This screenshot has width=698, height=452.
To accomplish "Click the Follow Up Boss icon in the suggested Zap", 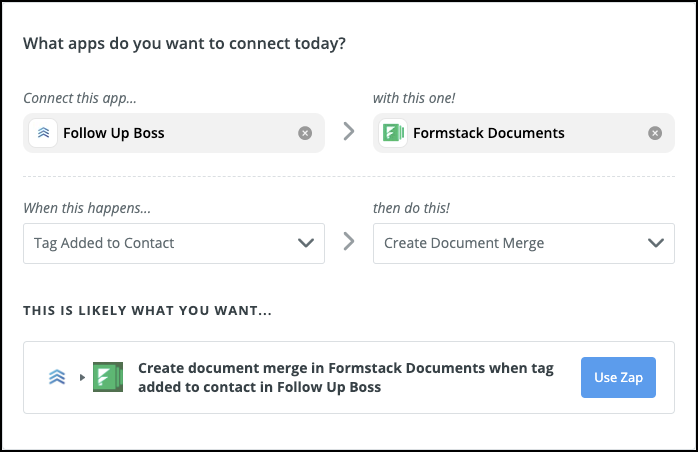I will click(58, 377).
